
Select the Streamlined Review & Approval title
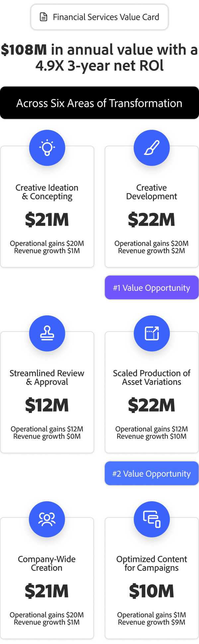(x=47, y=377)
